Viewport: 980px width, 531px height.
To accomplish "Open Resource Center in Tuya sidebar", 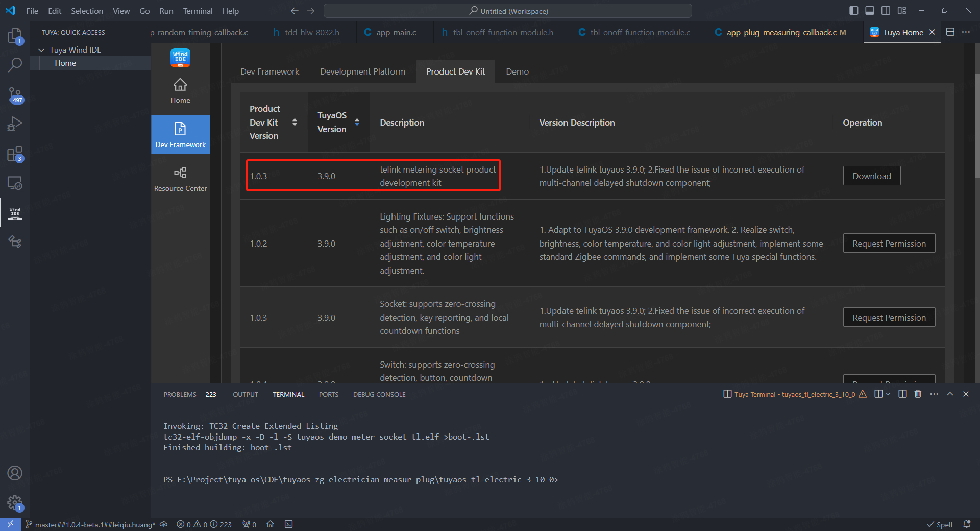I will pyautogui.click(x=180, y=179).
